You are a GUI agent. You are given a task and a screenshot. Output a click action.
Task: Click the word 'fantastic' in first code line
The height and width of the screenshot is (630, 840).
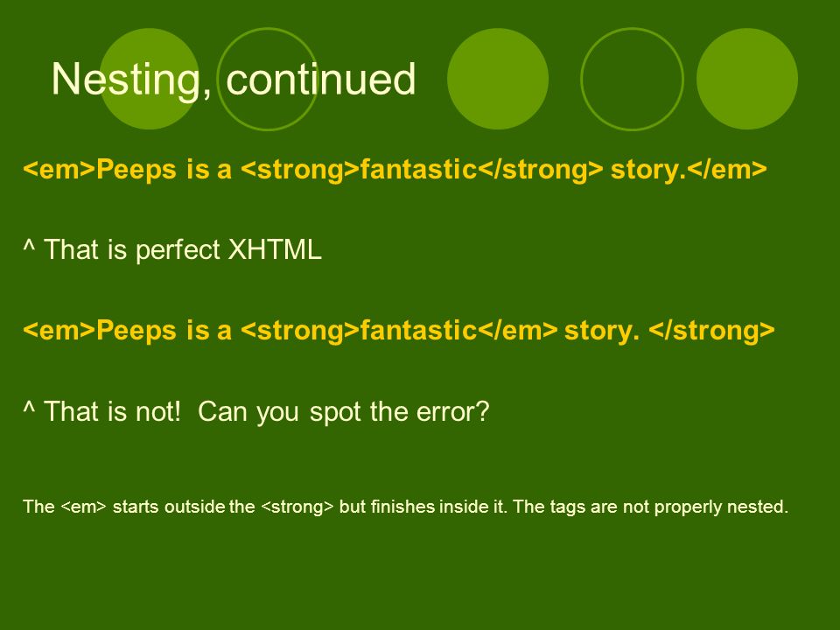[x=418, y=169]
